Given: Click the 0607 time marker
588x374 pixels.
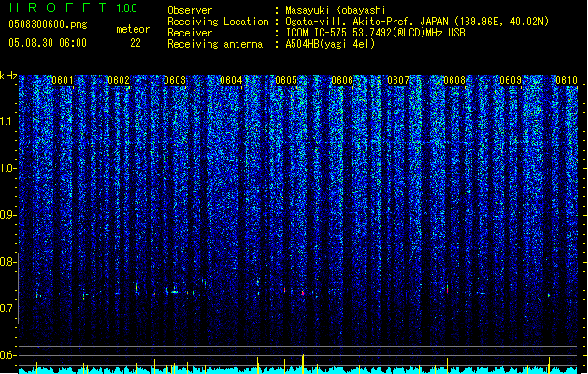Looking at the screenshot, I should click(x=398, y=80).
